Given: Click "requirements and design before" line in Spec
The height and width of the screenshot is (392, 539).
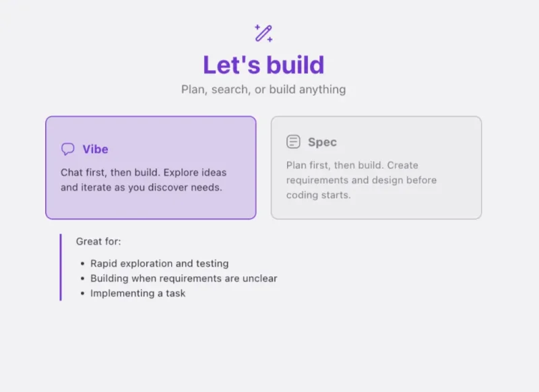Looking at the screenshot, I should (x=361, y=180).
